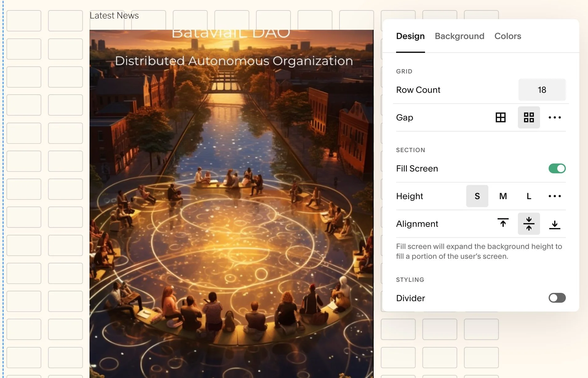Open the Colors tab
Viewport: 588px width, 378px height.
click(508, 36)
